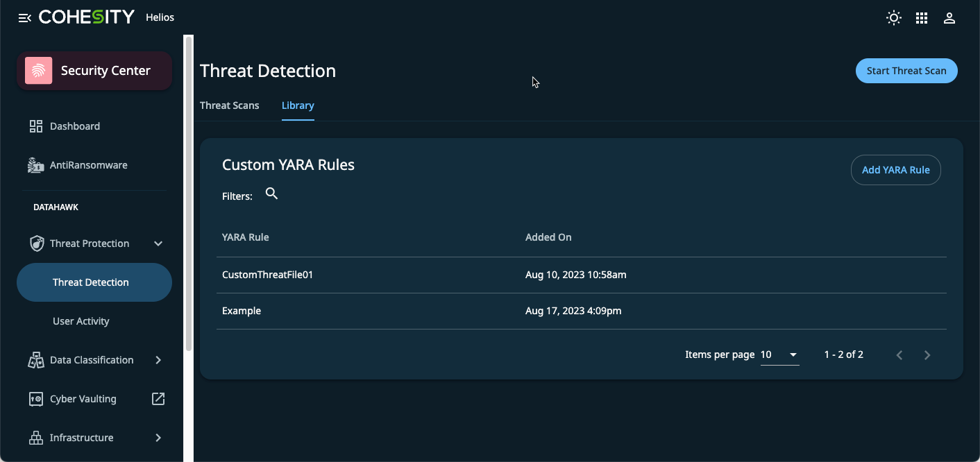The height and width of the screenshot is (462, 980).
Task: Switch to the Threat Scans tab
Action: [229, 105]
